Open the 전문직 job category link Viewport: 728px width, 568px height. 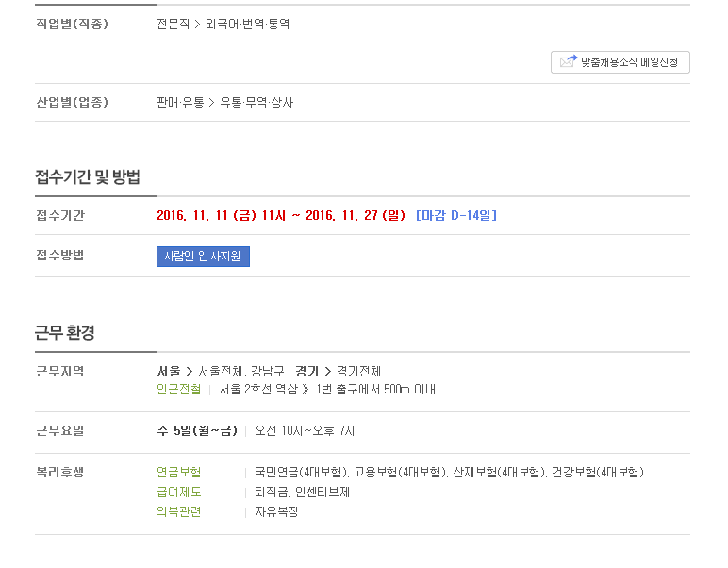[x=173, y=24]
